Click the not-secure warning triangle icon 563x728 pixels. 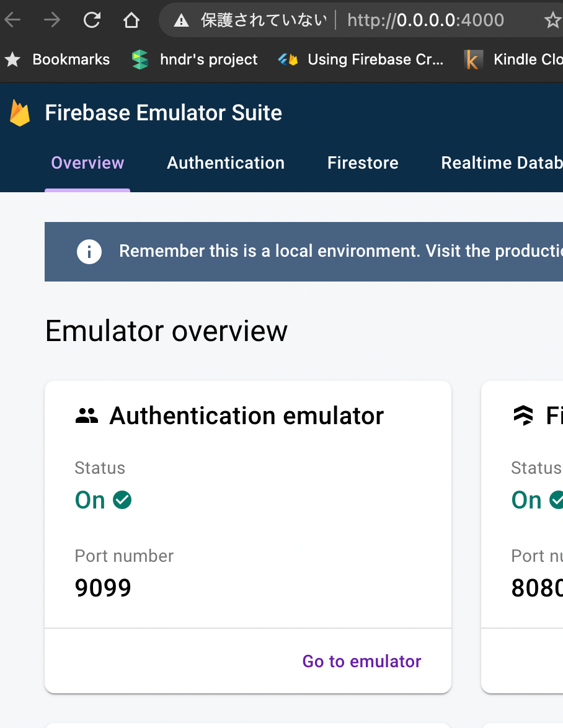coord(181,20)
